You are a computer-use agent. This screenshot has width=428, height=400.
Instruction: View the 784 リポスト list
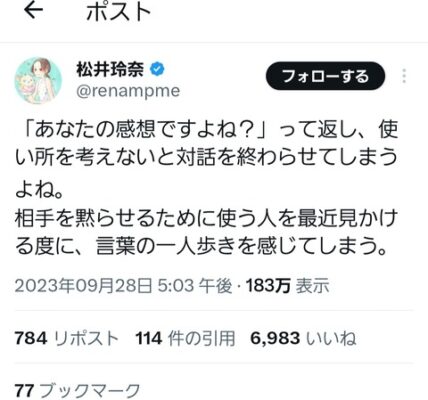[x=67, y=338]
